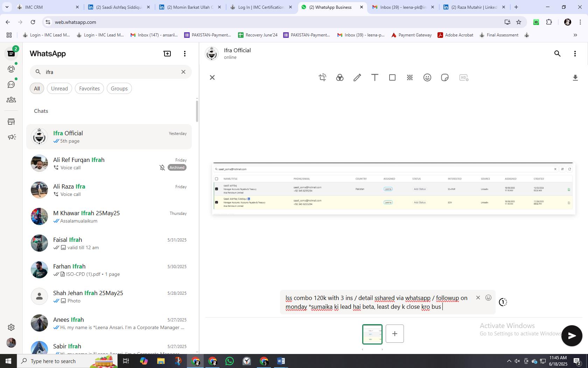Image resolution: width=588 pixels, height=368 pixels.
Task: Open Advertise megaphone icon
Action: pyautogui.click(x=11, y=137)
